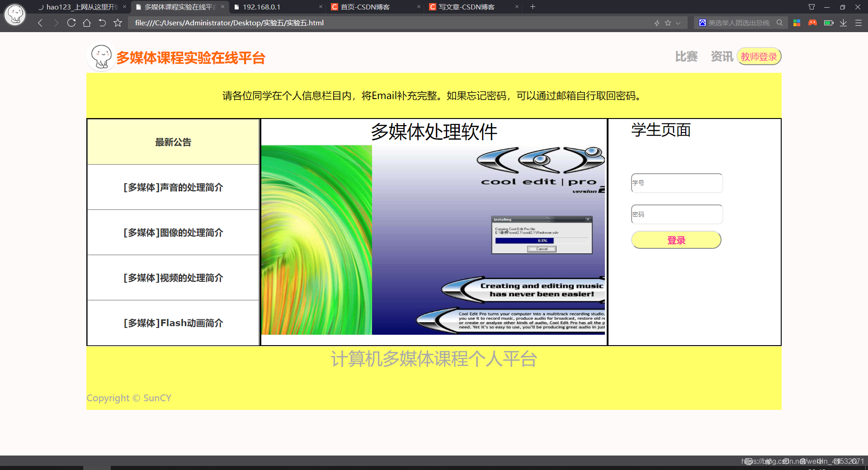Click the 教师登录 button
The image size is (868, 470).
coord(759,57)
